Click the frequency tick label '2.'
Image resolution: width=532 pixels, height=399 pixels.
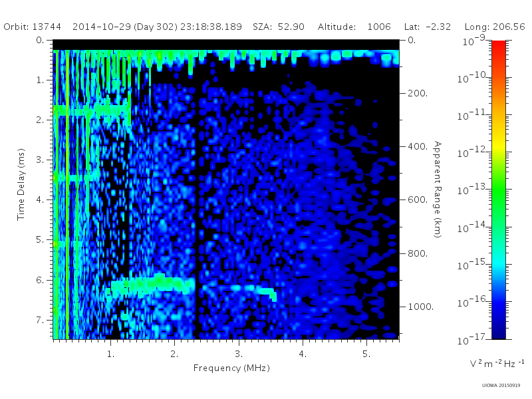[x=174, y=354]
